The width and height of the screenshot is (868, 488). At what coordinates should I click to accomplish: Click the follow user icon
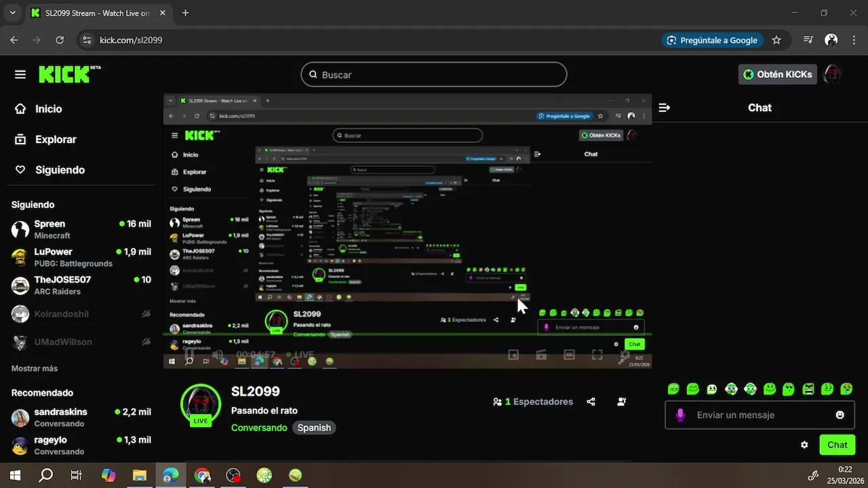622,402
